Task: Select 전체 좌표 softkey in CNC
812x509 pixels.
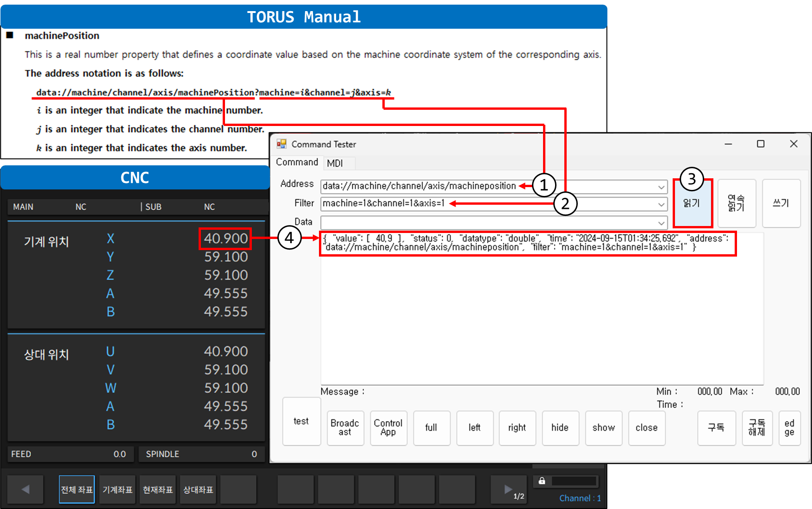Action: click(77, 489)
